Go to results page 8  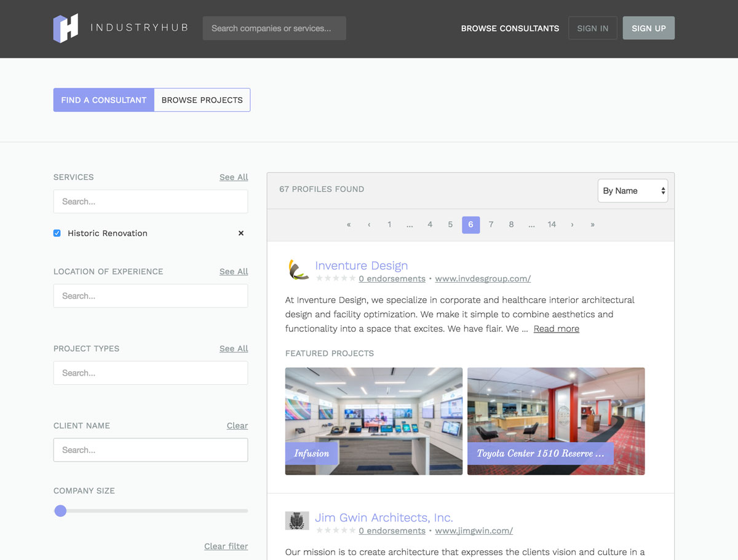pos(511,224)
